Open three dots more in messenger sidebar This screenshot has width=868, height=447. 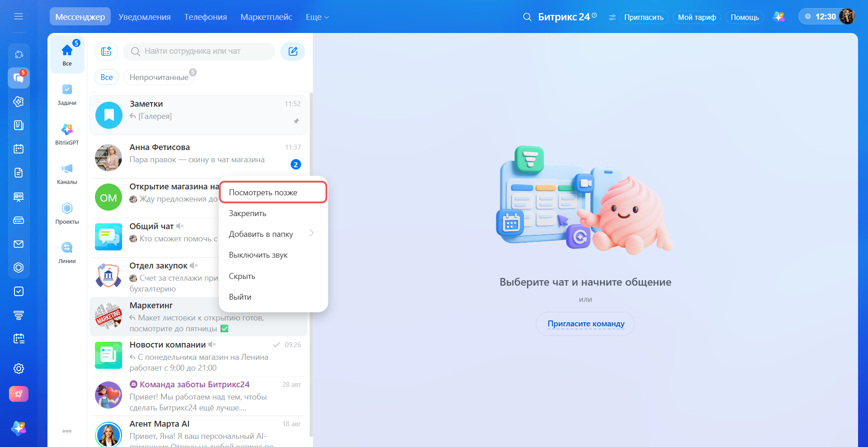(x=67, y=431)
